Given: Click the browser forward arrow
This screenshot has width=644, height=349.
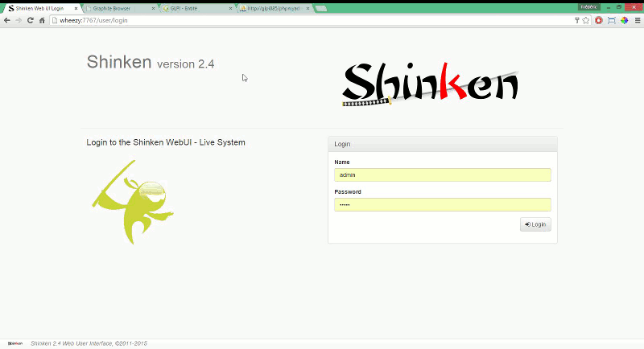Looking at the screenshot, I should click(x=19, y=20).
